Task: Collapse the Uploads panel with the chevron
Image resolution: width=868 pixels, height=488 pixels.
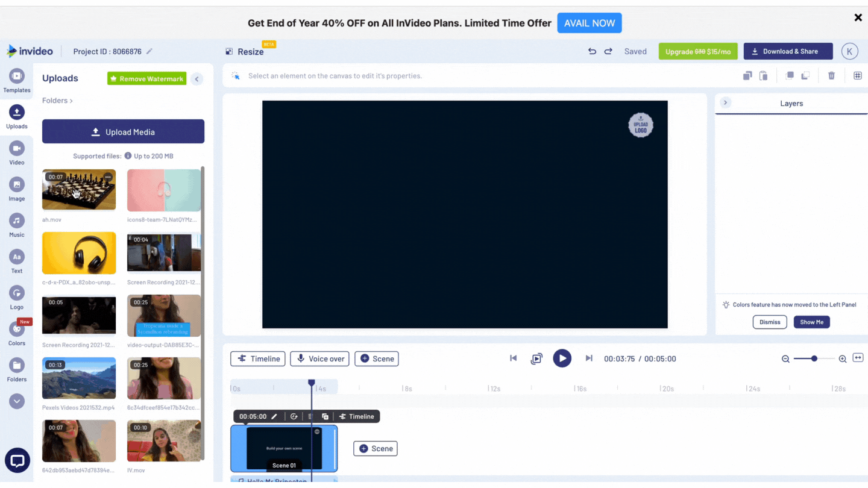Action: point(197,79)
